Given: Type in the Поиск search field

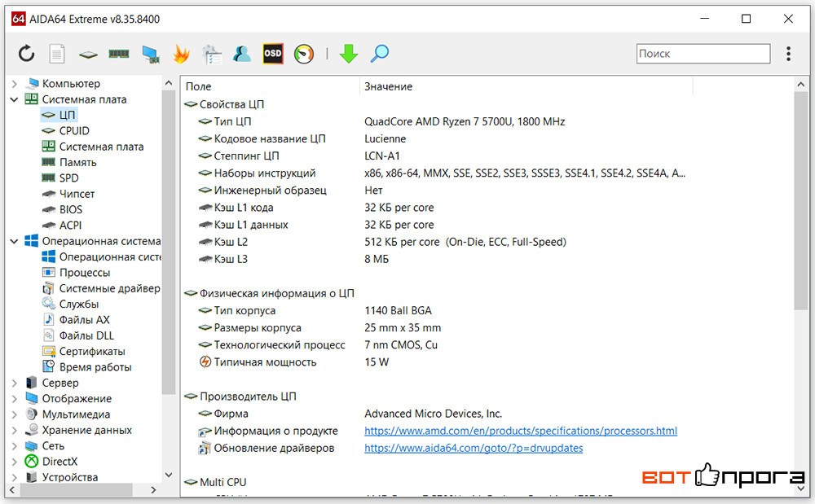Looking at the screenshot, I should pos(703,54).
